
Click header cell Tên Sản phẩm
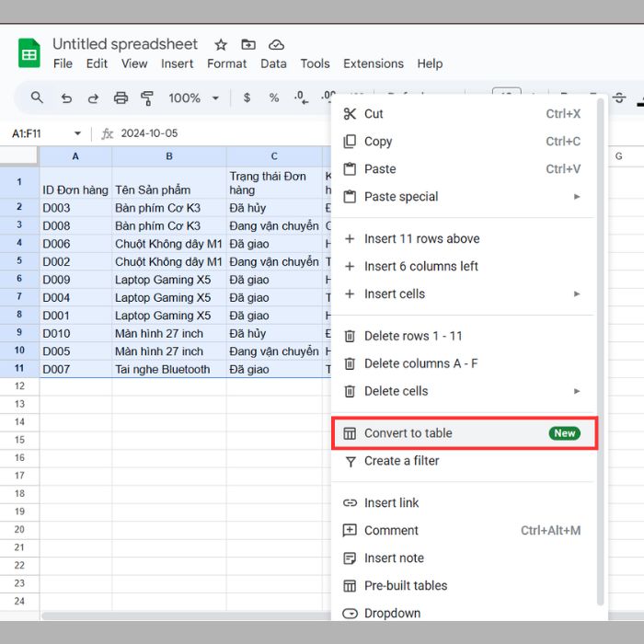168,182
